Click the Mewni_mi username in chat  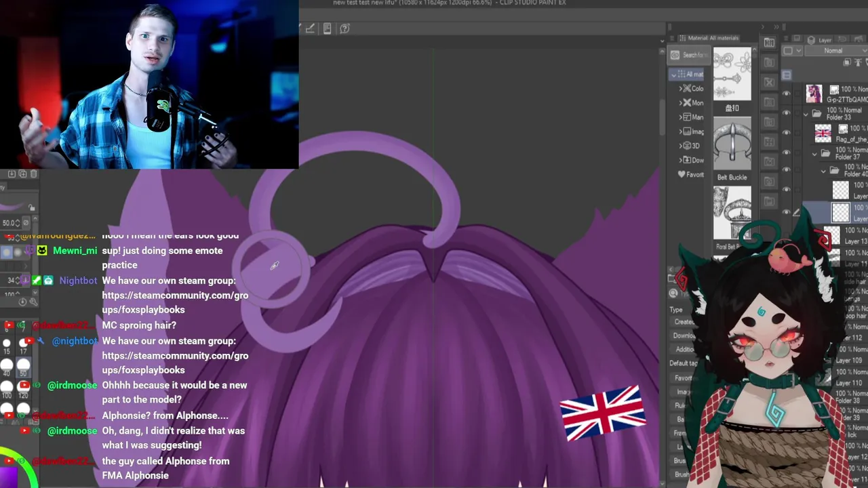click(75, 251)
